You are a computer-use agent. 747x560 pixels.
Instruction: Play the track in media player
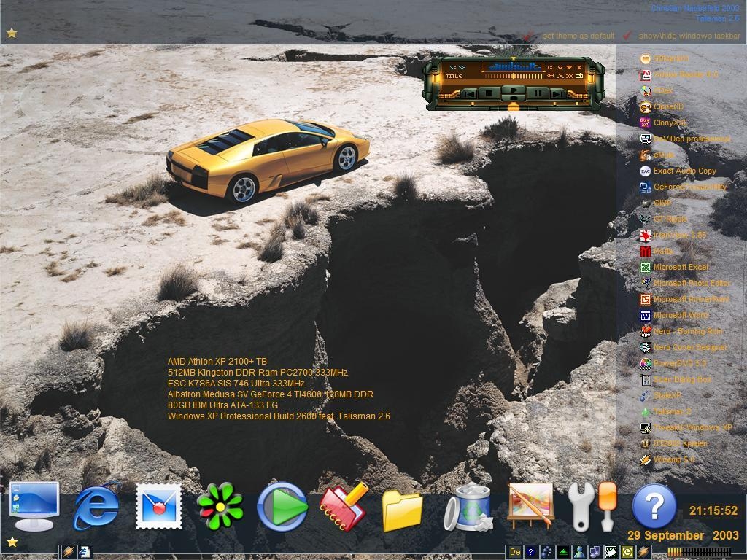[x=513, y=90]
